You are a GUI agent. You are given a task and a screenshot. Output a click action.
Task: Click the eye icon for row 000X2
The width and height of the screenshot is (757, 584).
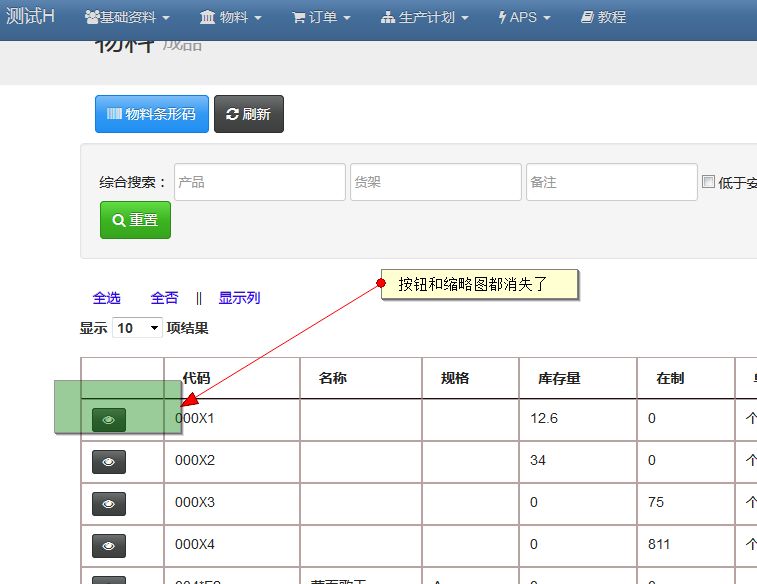[x=109, y=461]
